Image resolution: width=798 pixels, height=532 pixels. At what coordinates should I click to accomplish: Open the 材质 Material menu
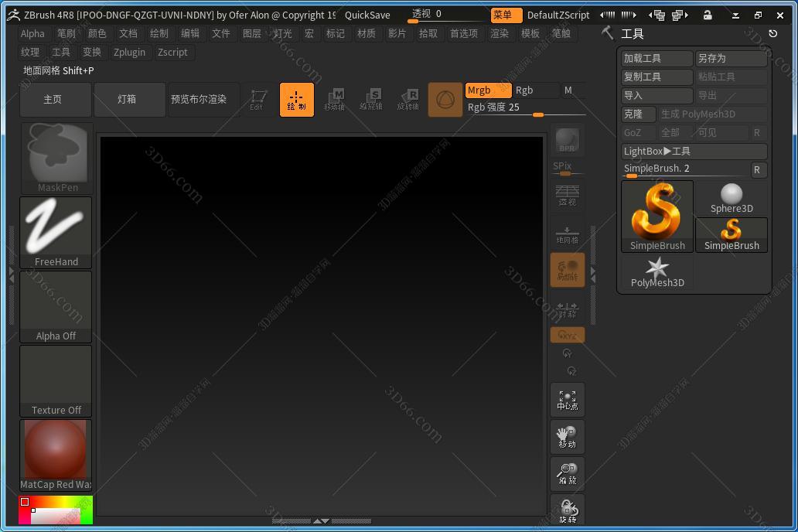[366, 33]
